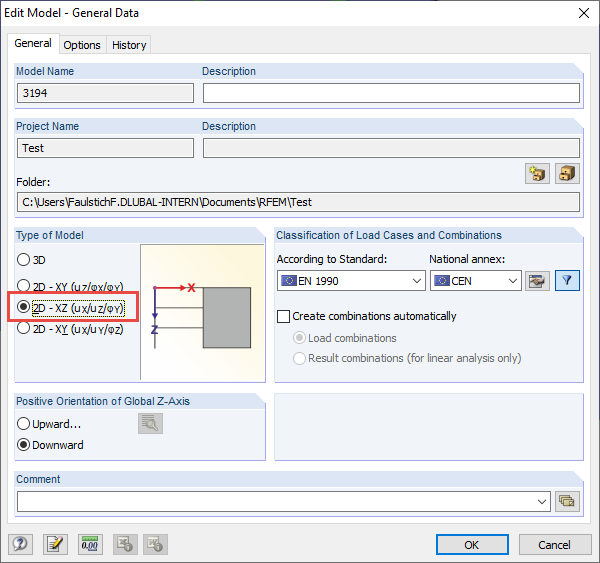Click the Project Name field showing Test

(105, 148)
